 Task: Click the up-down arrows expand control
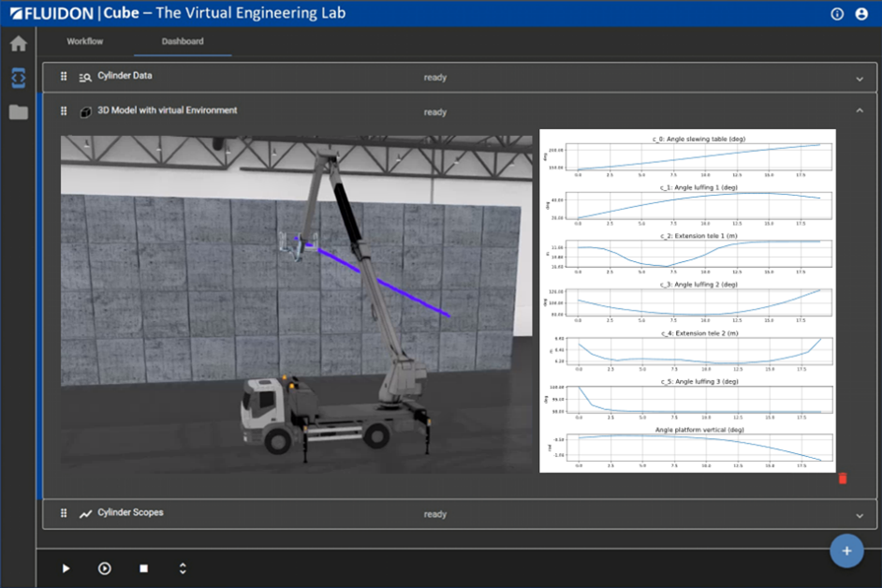pyautogui.click(x=183, y=568)
